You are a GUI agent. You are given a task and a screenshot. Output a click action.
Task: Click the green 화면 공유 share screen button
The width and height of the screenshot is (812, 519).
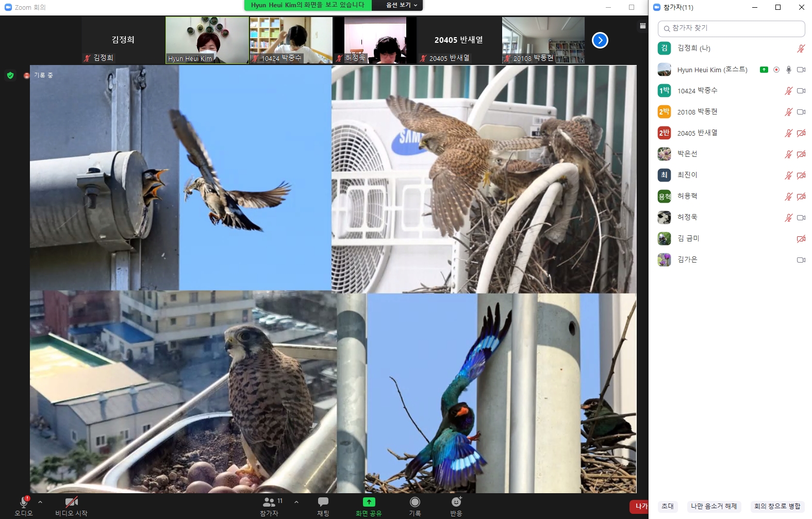pos(369,506)
